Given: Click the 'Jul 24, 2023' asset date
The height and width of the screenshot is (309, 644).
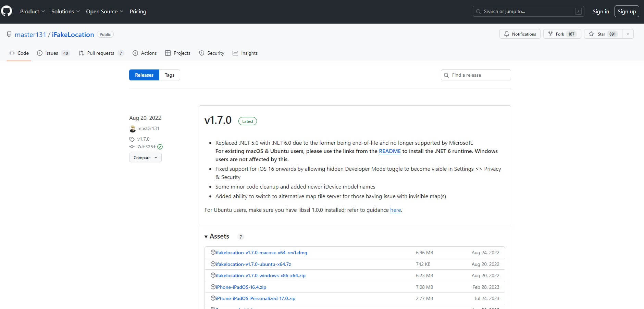Looking at the screenshot, I should coord(487,298).
